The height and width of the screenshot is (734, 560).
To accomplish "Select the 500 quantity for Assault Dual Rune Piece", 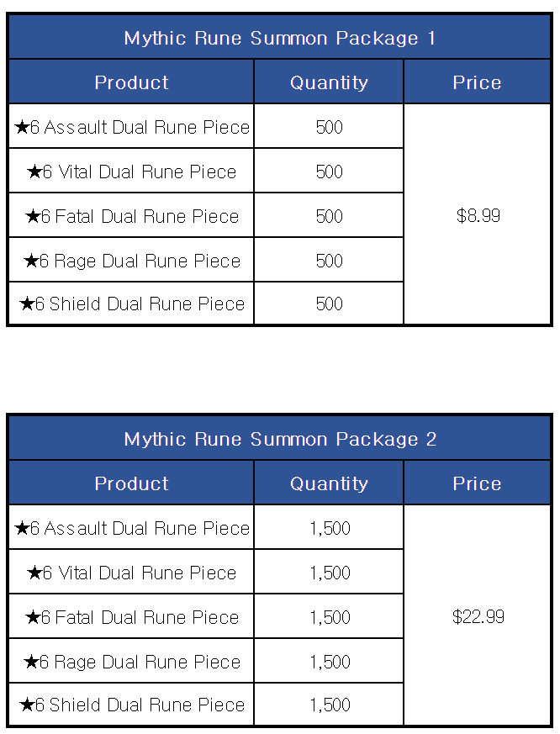I will tap(329, 127).
